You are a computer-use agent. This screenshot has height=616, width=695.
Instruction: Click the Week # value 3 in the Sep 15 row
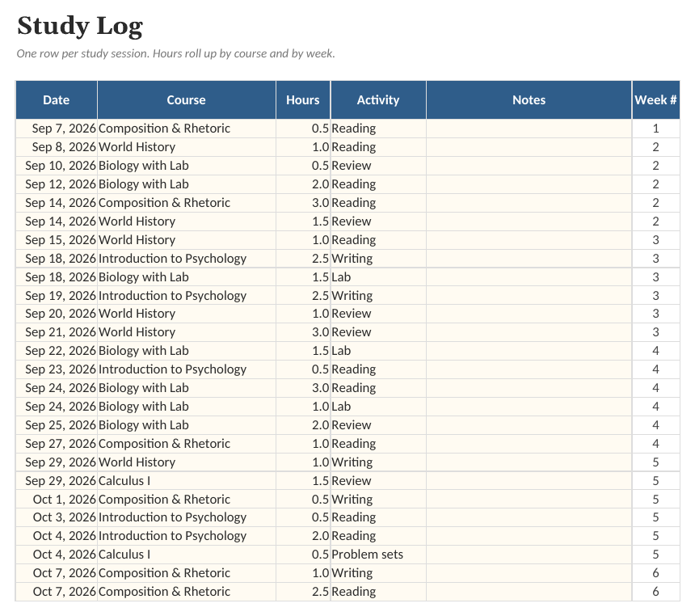click(655, 240)
